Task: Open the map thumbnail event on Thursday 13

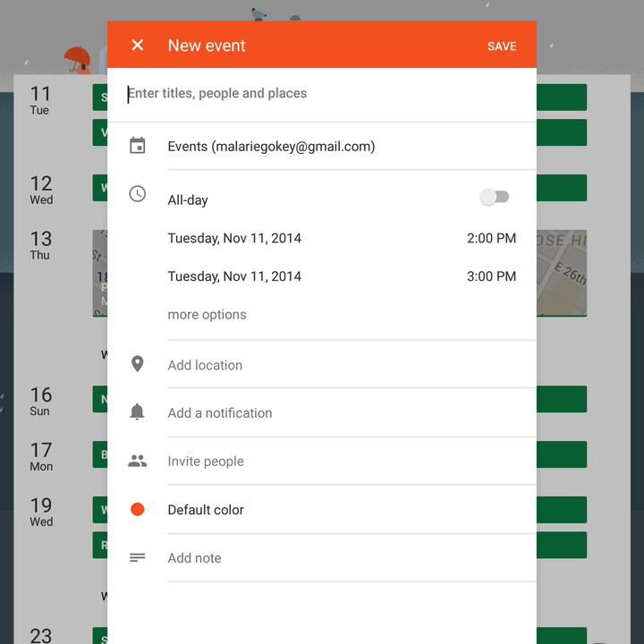Action: click(x=562, y=273)
